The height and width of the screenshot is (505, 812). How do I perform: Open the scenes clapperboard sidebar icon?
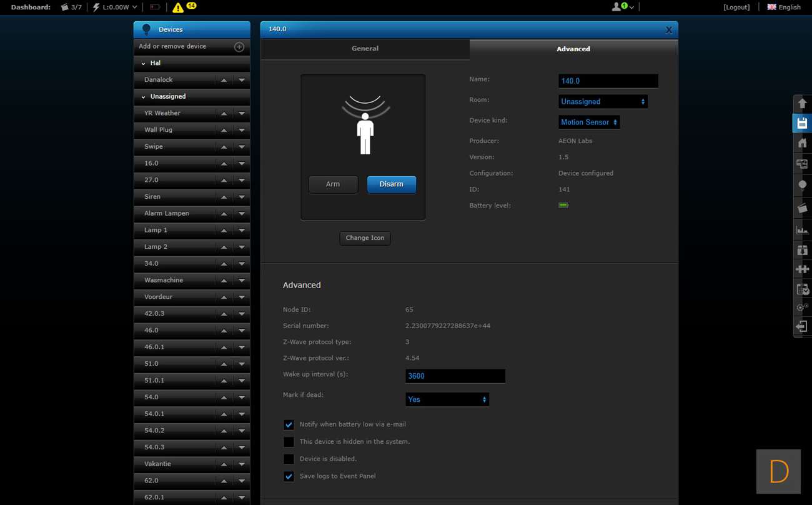[x=802, y=207]
